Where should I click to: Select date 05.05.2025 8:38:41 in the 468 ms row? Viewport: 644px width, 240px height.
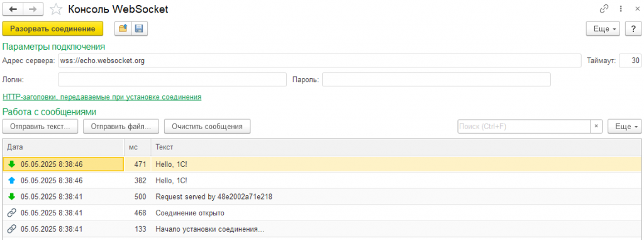[52, 213]
